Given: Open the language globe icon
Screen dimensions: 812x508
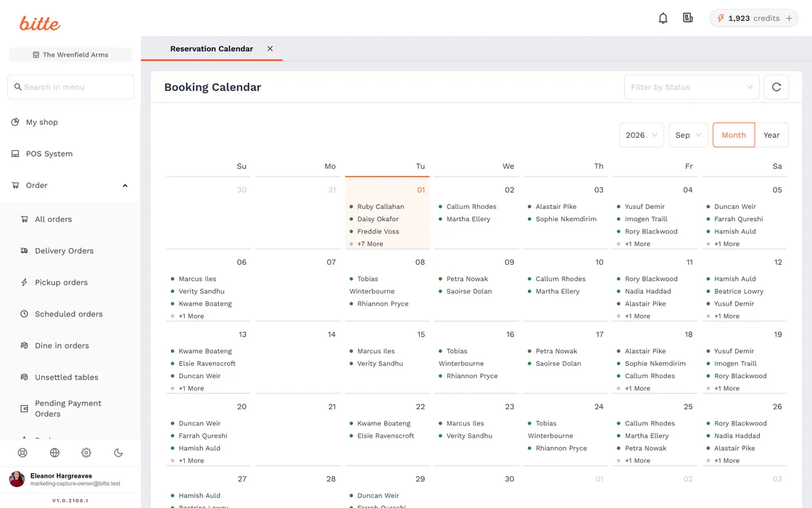Looking at the screenshot, I should (54, 453).
